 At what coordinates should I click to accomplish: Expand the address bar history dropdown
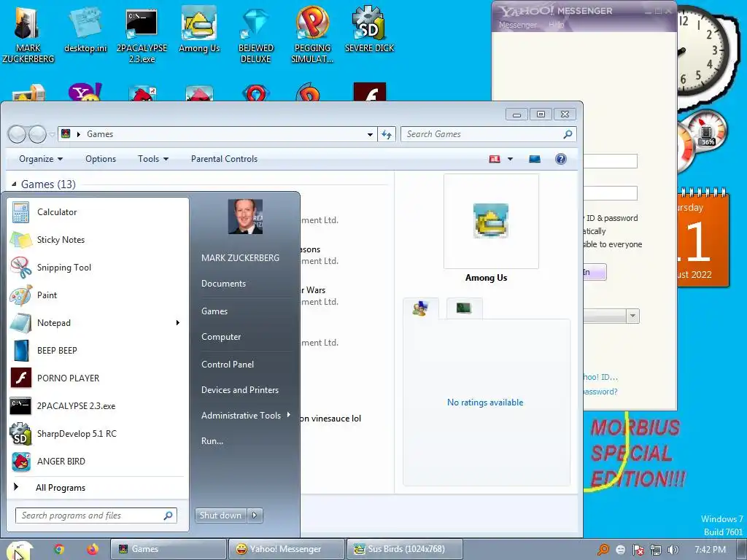370,135
